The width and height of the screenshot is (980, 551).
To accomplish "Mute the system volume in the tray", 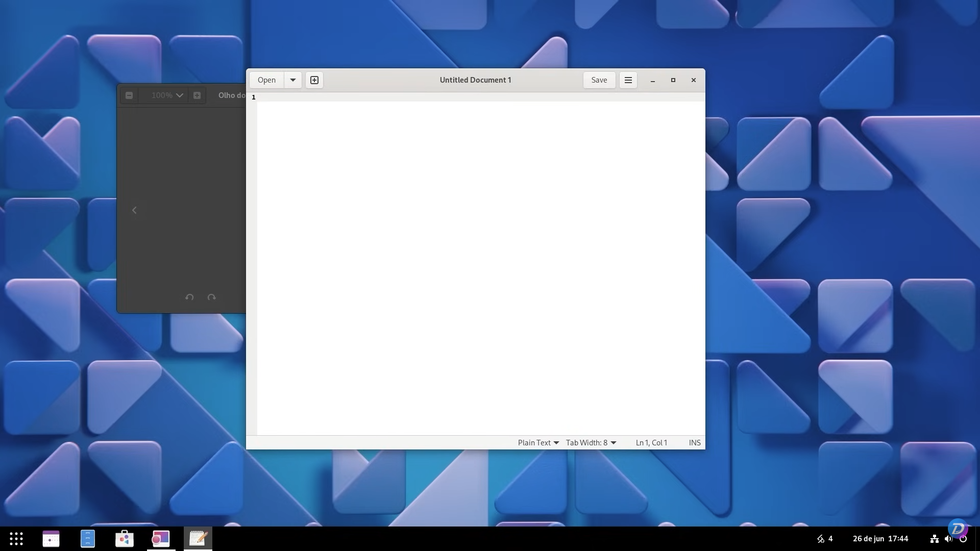I will point(949,538).
